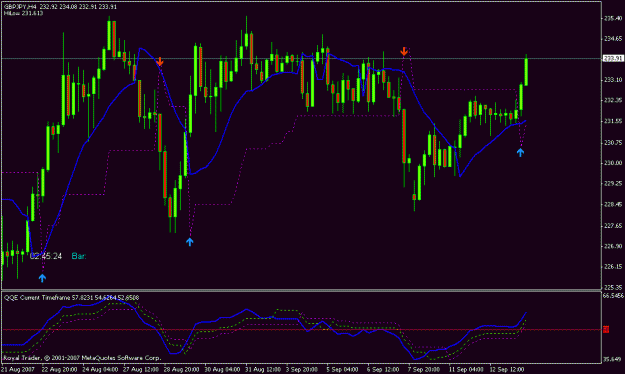Click the 5 Sep 04:00 time label
Image resolution: width=625 pixels, height=374 pixels.
pos(342,369)
